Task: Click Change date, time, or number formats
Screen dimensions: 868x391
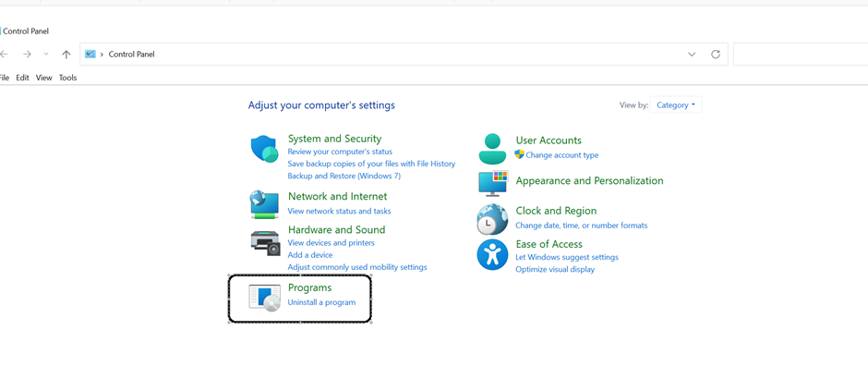Action: [581, 226]
